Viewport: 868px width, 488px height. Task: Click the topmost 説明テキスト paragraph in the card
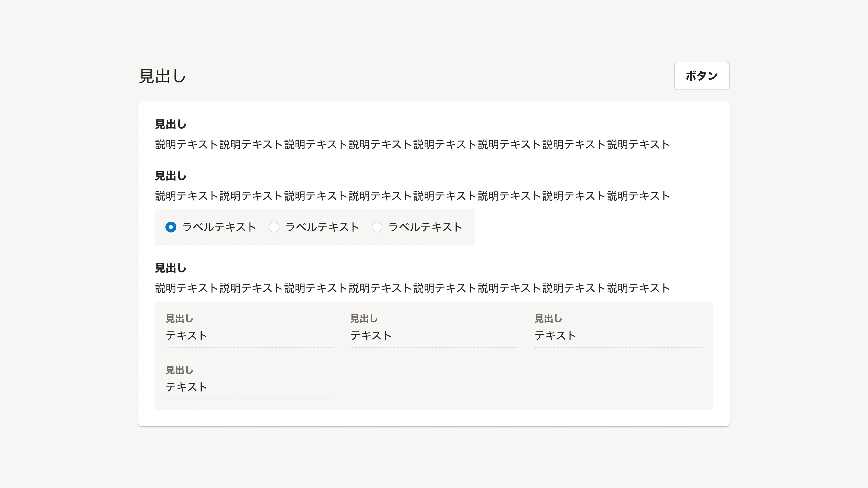pos(412,145)
